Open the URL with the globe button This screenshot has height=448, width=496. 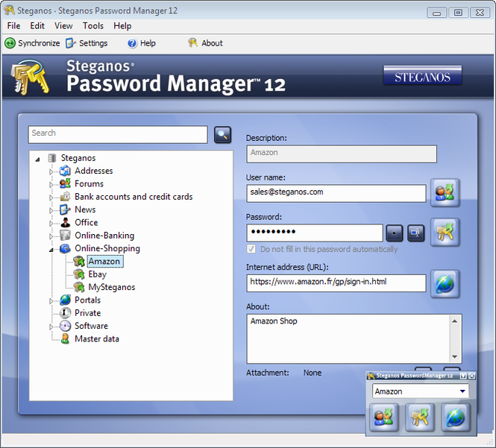tap(445, 283)
